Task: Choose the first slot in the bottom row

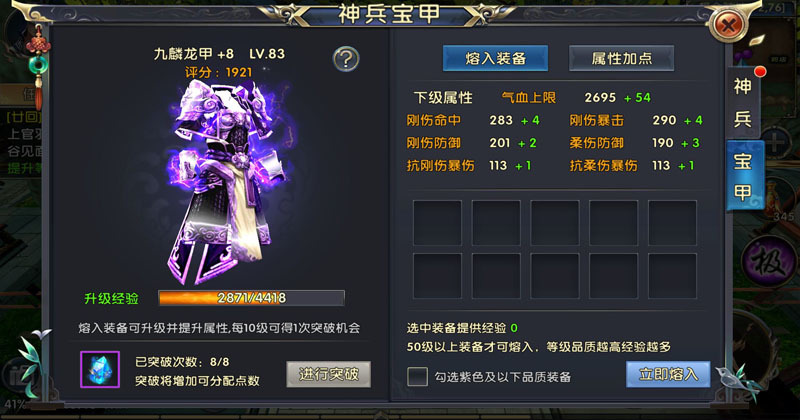Action: click(437, 276)
